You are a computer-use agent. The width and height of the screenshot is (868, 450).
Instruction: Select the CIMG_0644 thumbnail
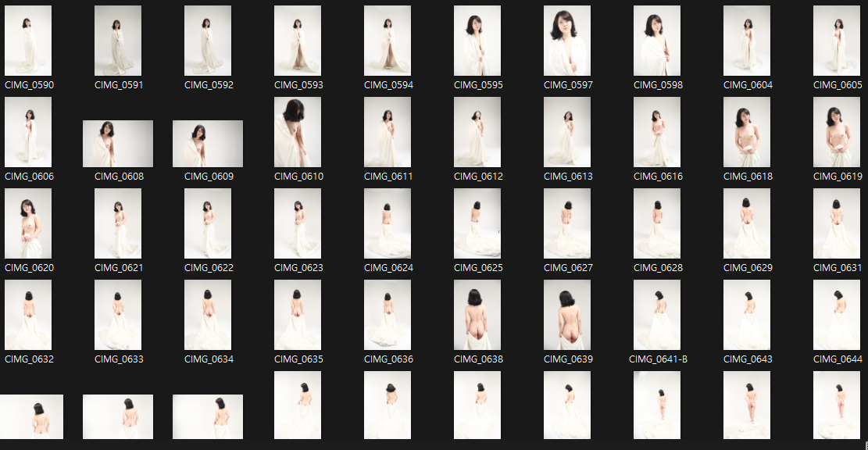pos(836,315)
